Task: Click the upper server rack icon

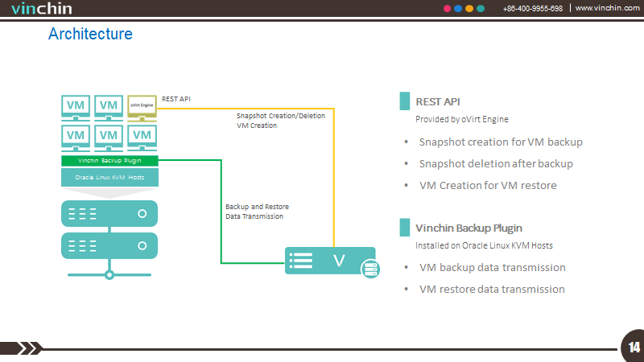Action: 109,213
